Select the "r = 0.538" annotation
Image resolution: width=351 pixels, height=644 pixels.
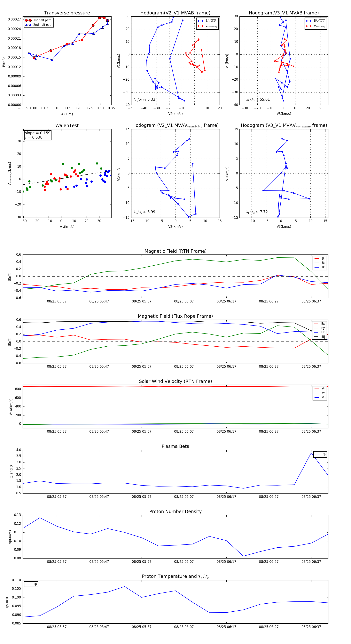click(x=34, y=137)
